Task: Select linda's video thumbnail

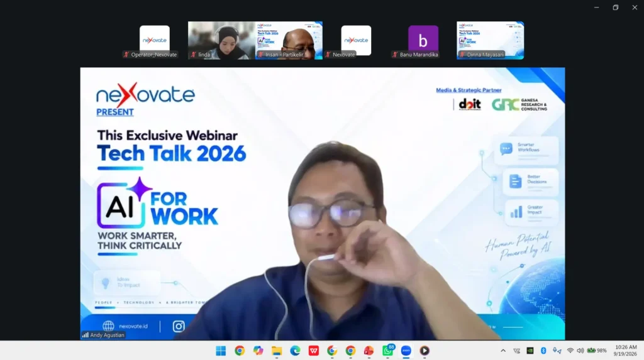Action: (x=221, y=40)
